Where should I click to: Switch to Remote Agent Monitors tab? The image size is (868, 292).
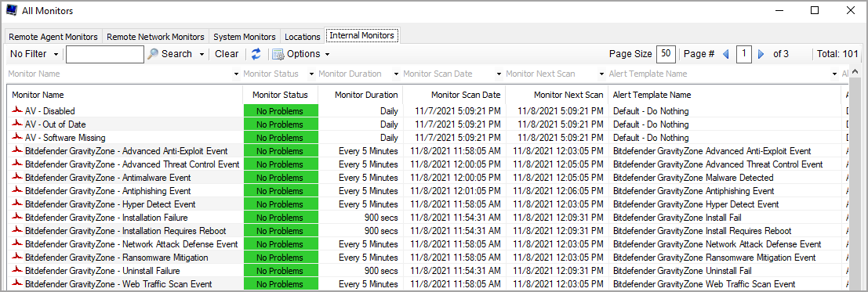pos(53,37)
